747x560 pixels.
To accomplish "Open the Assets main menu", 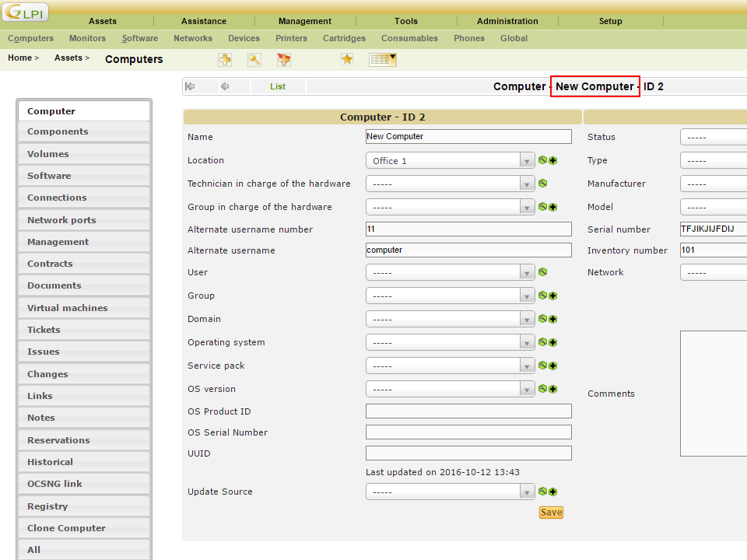I will (103, 21).
